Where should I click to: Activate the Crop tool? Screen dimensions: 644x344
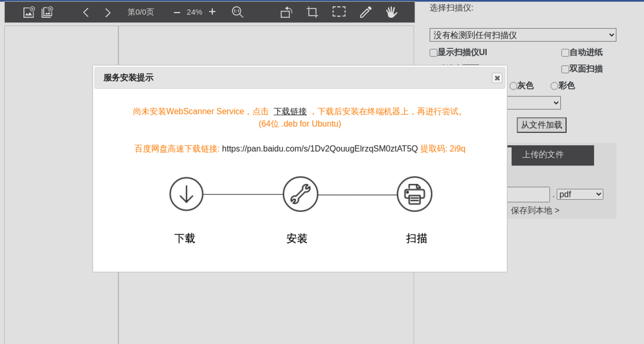tap(312, 11)
